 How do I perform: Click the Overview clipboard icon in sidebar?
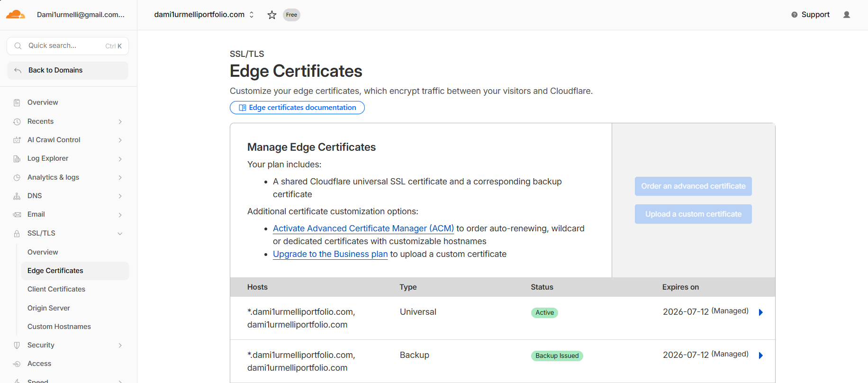pos(17,102)
